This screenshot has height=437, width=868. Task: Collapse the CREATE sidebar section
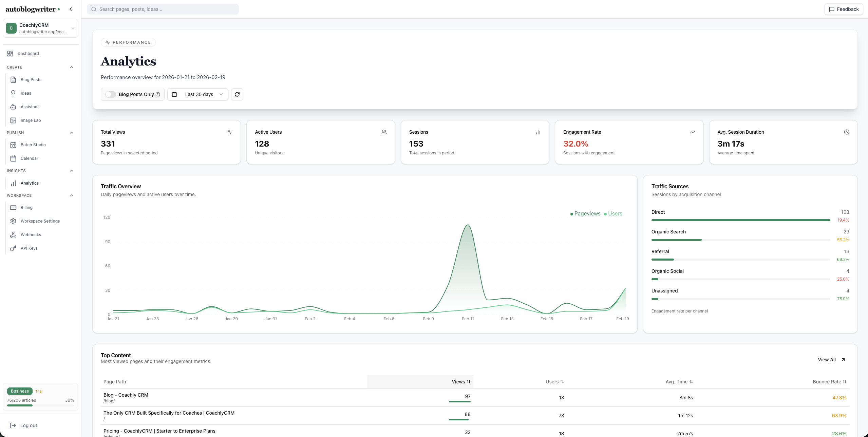click(x=72, y=67)
